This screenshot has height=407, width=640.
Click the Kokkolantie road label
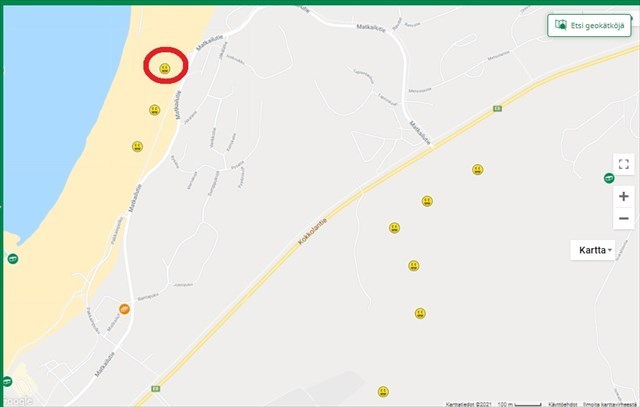coord(312,231)
